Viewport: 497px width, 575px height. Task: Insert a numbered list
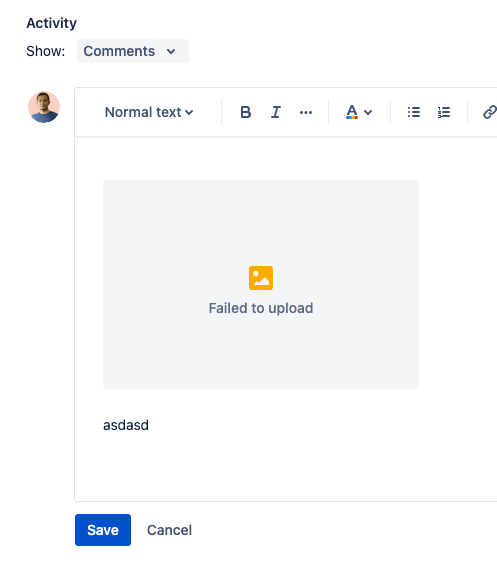(444, 112)
